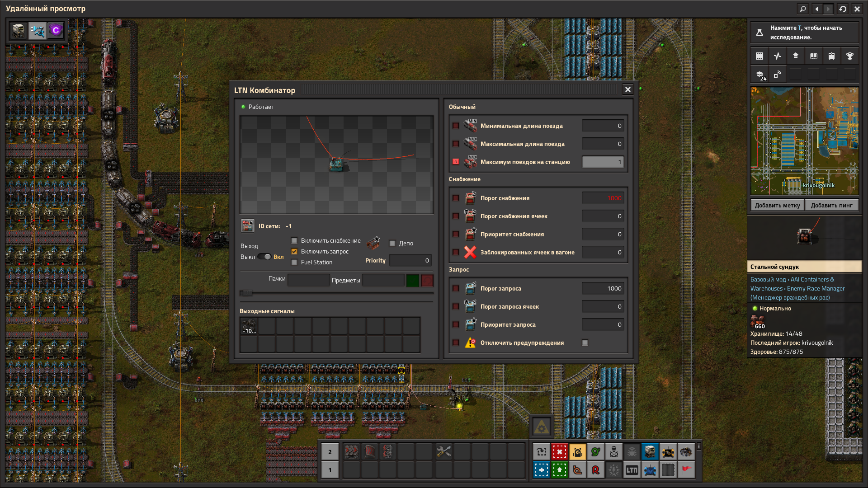Click the search magnifier in title bar
This screenshot has width=868, height=488.
pyautogui.click(x=803, y=9)
